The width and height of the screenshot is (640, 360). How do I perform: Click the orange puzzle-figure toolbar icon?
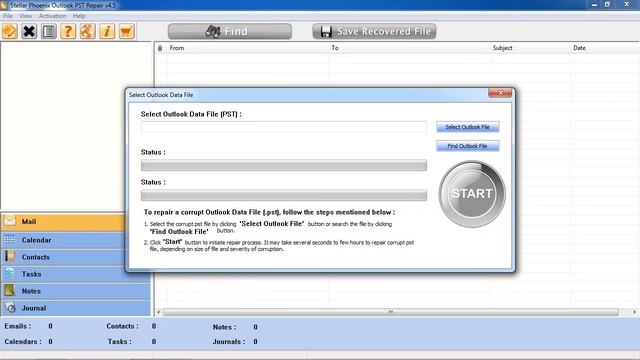(x=87, y=31)
